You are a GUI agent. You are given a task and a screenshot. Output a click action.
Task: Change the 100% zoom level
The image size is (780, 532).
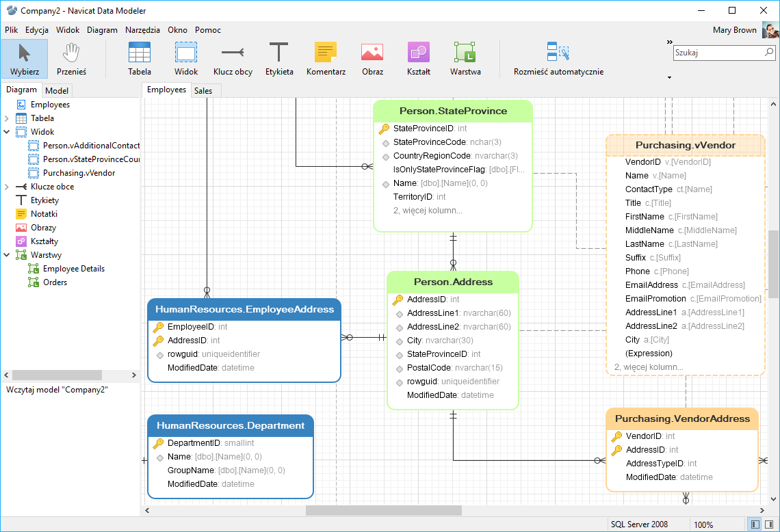point(704,524)
